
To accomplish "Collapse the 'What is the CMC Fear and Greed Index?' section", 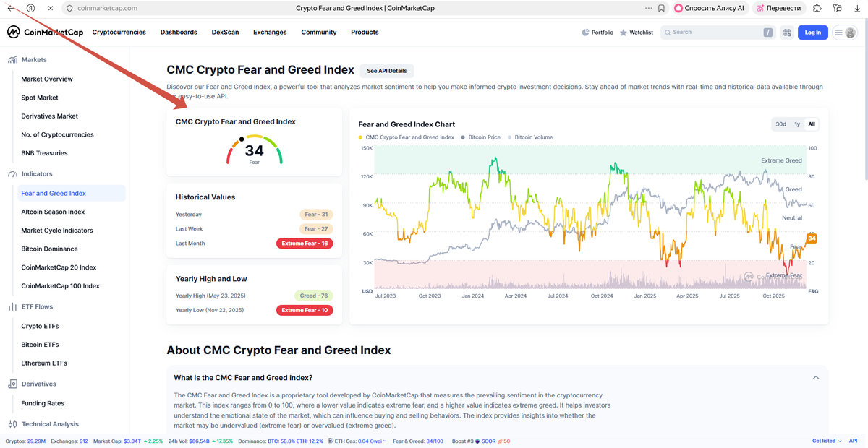I will [816, 378].
